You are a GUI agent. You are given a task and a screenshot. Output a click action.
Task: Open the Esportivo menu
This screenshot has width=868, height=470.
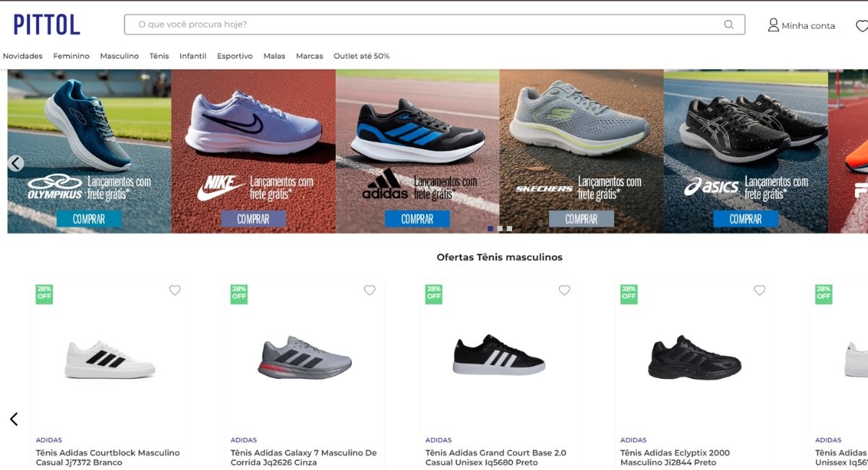[x=235, y=56]
